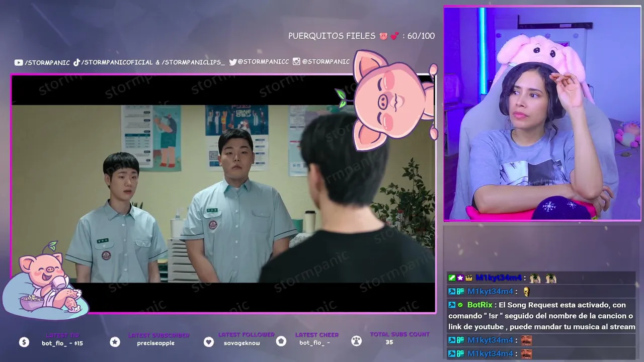Click the 'preciseapple' subscriber name
This screenshot has width=644, height=362.
click(x=156, y=343)
